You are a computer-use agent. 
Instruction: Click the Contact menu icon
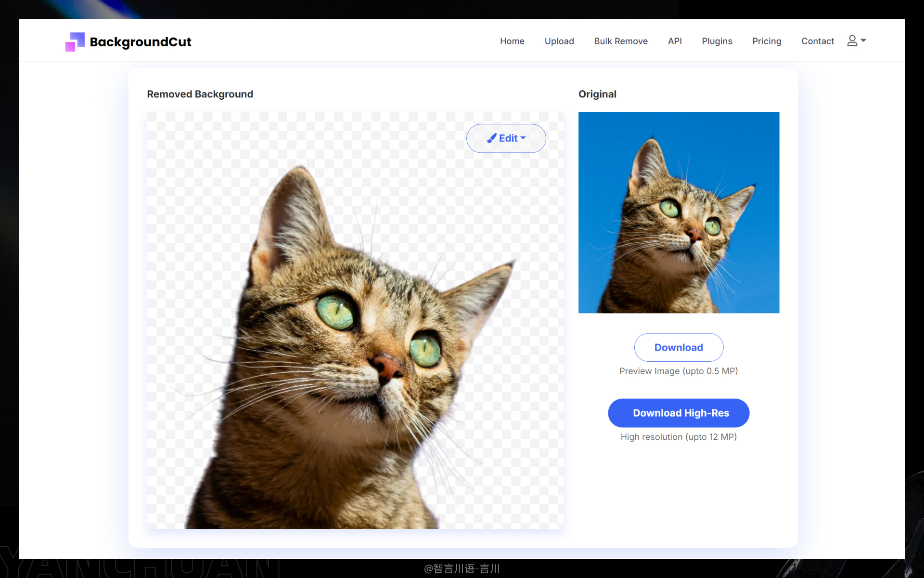[818, 40]
